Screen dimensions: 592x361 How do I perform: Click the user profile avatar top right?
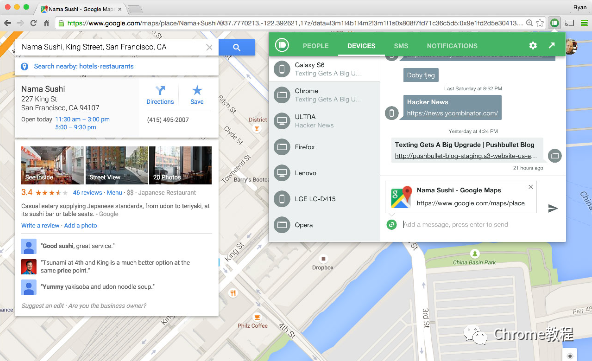pyautogui.click(x=572, y=46)
